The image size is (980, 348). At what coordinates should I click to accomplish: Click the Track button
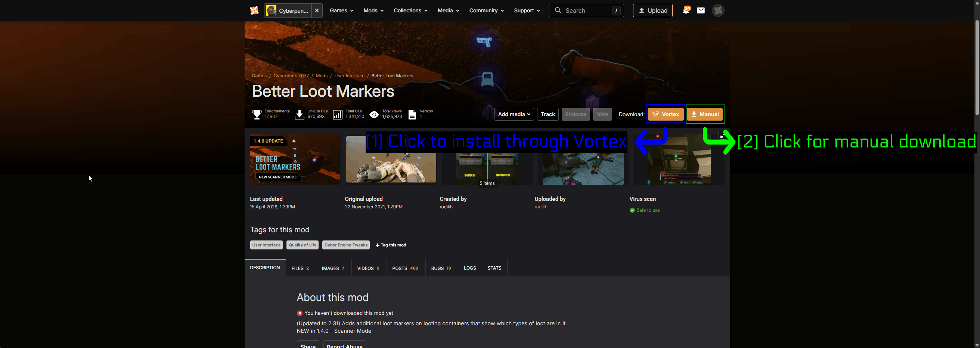click(548, 114)
